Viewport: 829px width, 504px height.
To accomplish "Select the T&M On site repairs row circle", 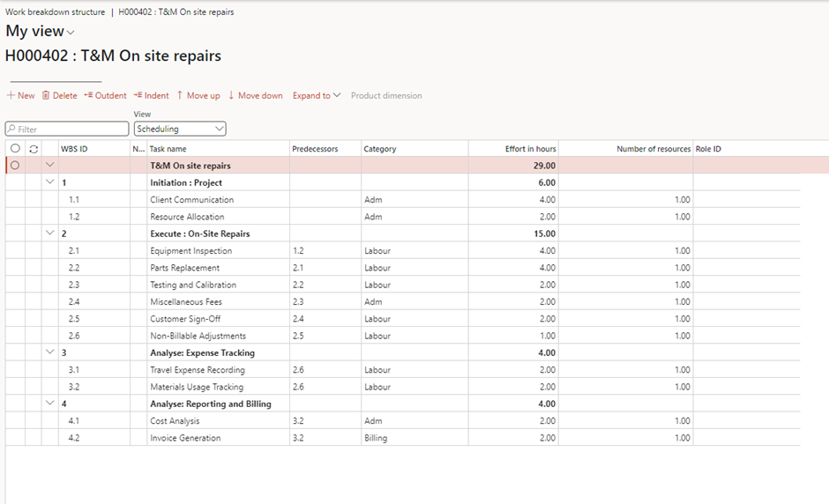I will 15,166.
